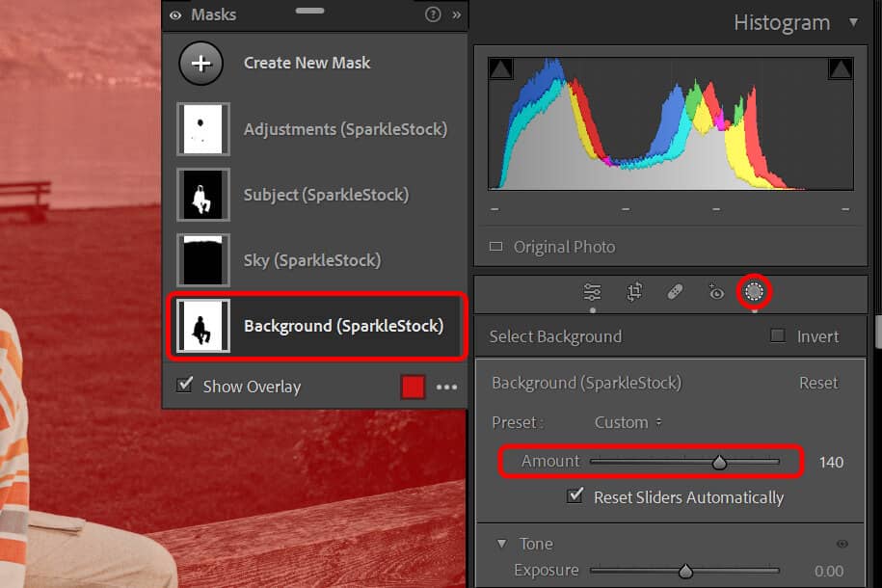Toggle highlight clipping indicator in histogram
The image size is (882, 588).
pos(841,68)
